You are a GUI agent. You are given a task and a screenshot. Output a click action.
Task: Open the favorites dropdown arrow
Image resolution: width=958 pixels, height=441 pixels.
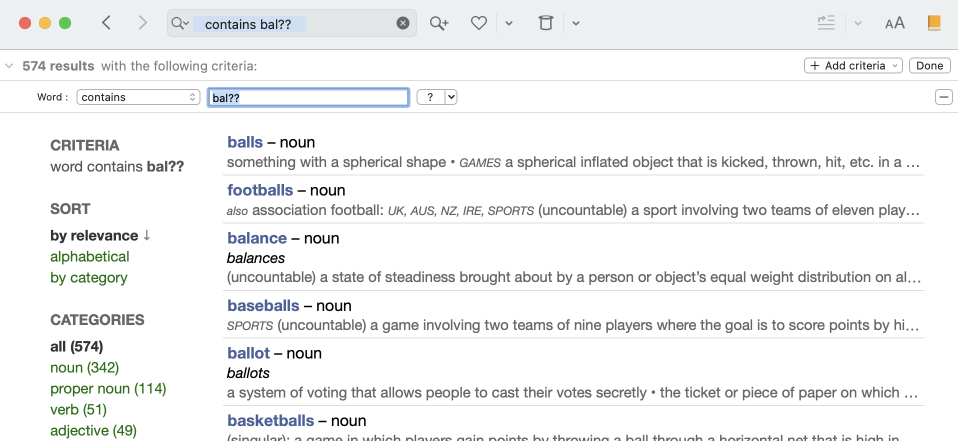point(509,23)
